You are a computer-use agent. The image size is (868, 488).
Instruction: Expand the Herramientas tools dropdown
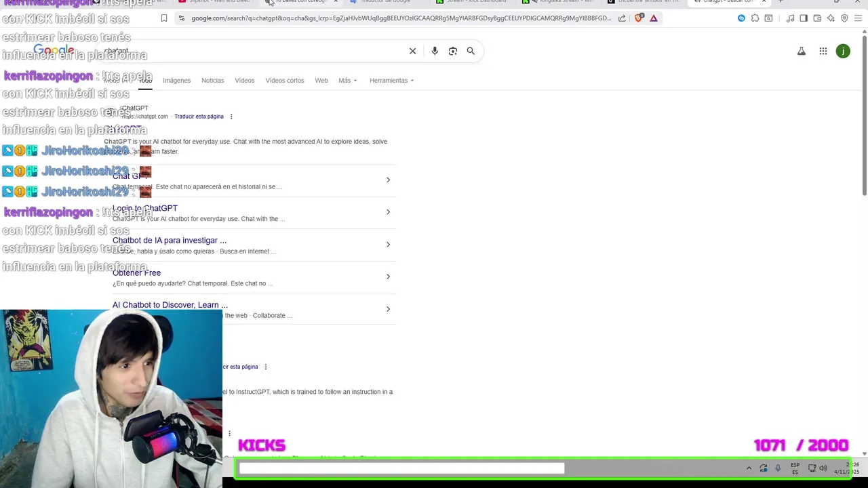pos(391,81)
